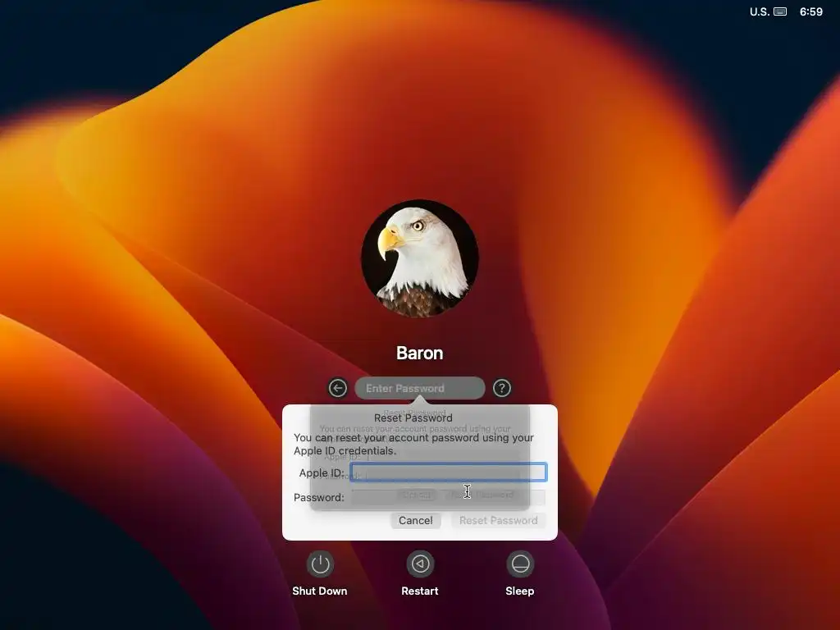840x630 pixels.
Task: Click the back arrow beside the password field
Action: click(x=337, y=388)
